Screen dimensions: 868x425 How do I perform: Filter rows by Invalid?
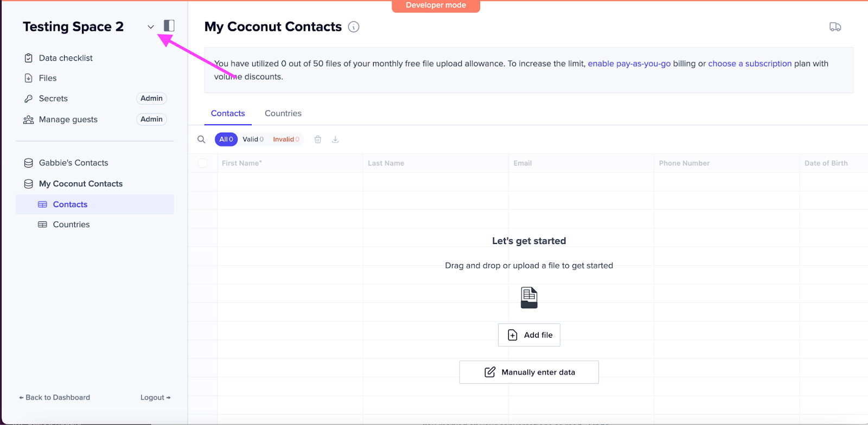[x=286, y=139]
